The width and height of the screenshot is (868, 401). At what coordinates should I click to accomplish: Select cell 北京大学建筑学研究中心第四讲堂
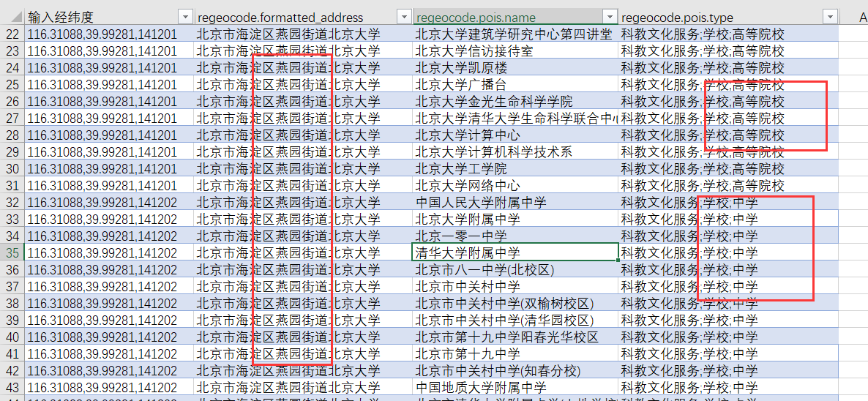pos(516,34)
